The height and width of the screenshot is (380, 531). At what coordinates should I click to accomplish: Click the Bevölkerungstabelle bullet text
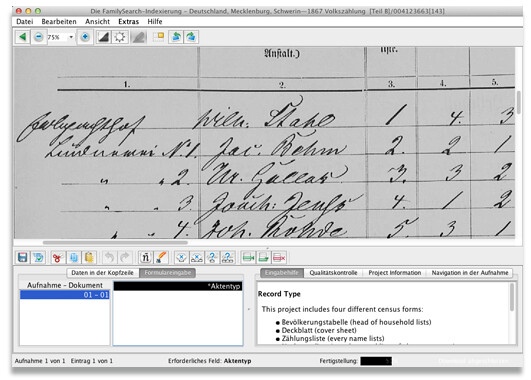(x=356, y=322)
